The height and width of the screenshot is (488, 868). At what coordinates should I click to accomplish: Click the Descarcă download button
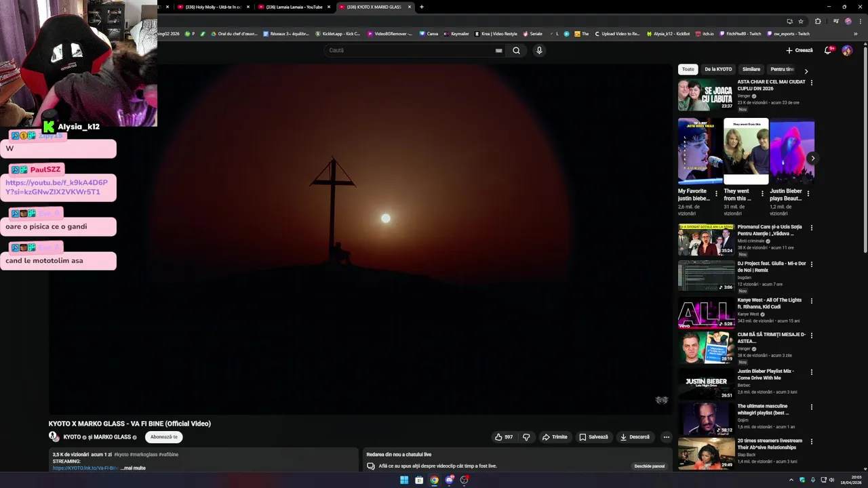point(635,437)
